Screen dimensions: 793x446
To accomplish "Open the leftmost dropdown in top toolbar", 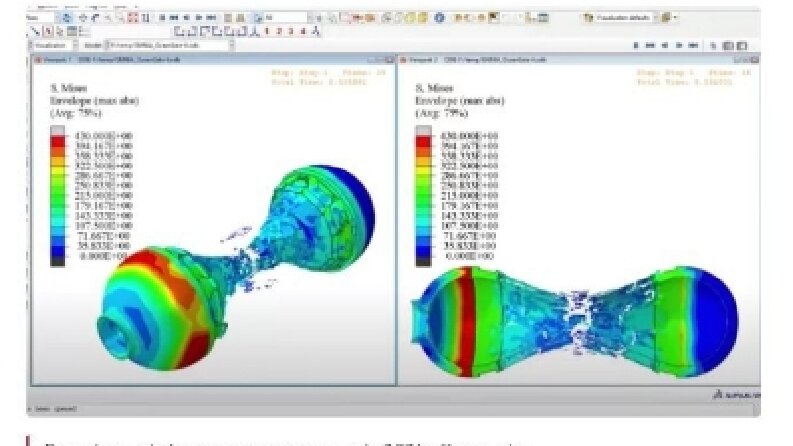I will [x=41, y=18].
